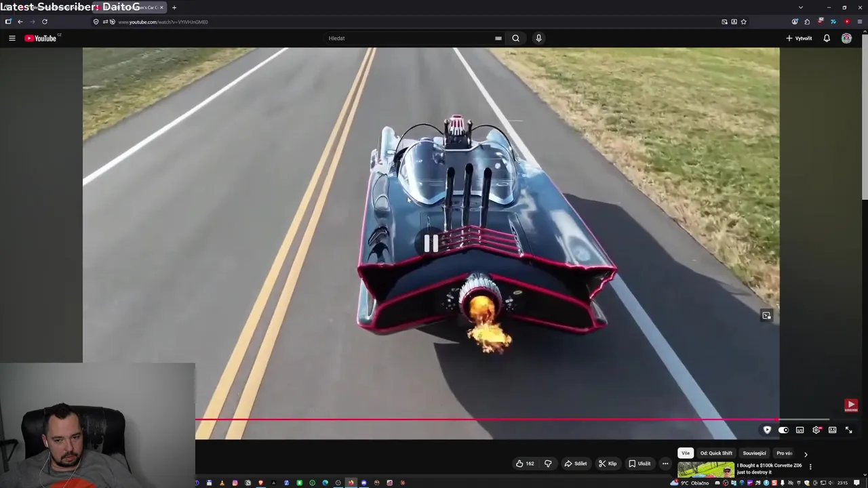Go to the YouTube home logo
Image resolution: width=868 pixels, height=488 pixels.
click(41, 38)
